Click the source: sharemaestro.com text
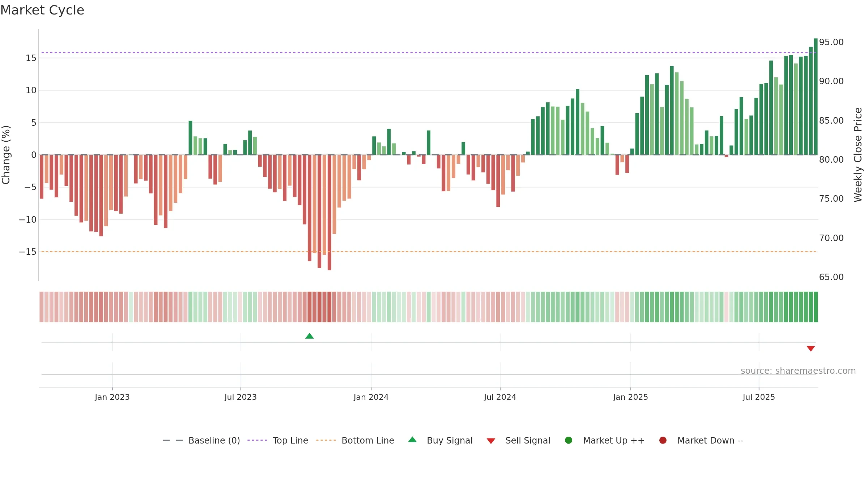This screenshot has height=488, width=868. [x=798, y=371]
